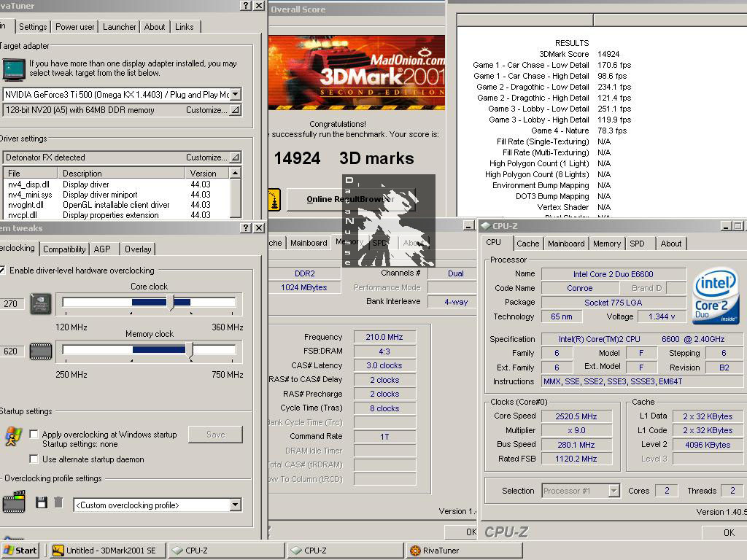Switch to second CPU-Z taskbar item
Screen dimensions: 747x560
pos(345,551)
